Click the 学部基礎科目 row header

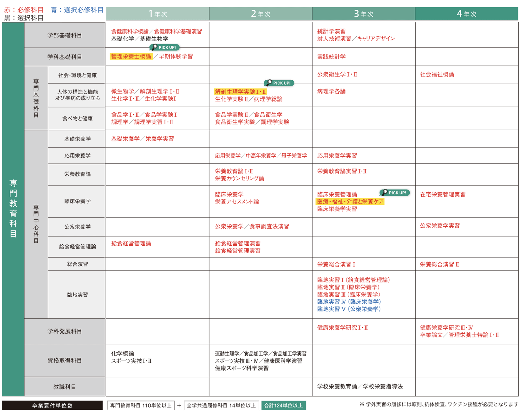pyautogui.click(x=65, y=35)
